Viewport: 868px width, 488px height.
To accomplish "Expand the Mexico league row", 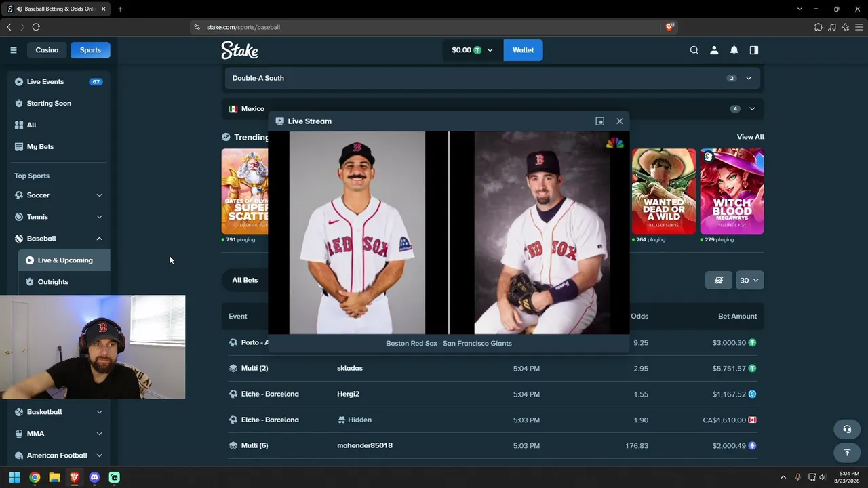I will pos(492,108).
